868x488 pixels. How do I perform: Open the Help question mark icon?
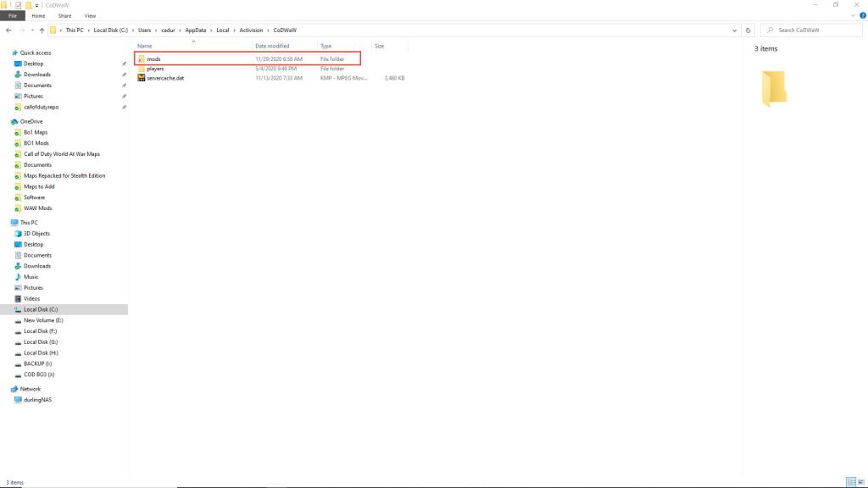[x=862, y=15]
